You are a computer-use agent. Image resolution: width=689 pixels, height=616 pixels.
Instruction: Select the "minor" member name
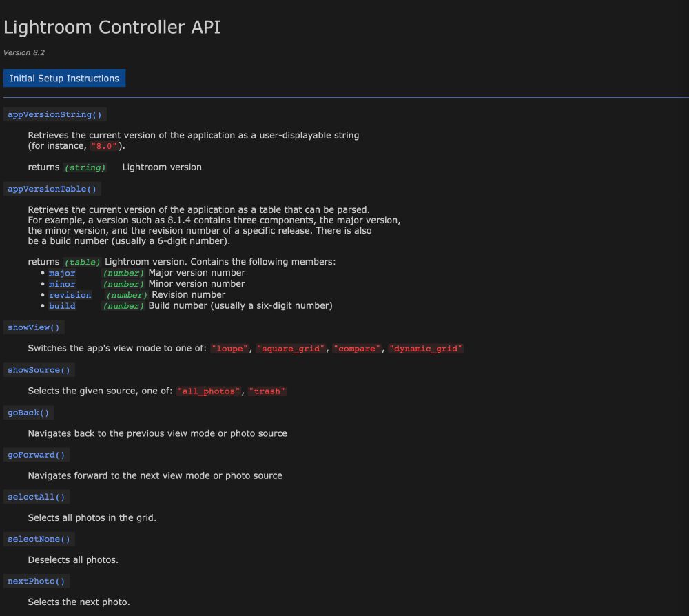coord(62,284)
